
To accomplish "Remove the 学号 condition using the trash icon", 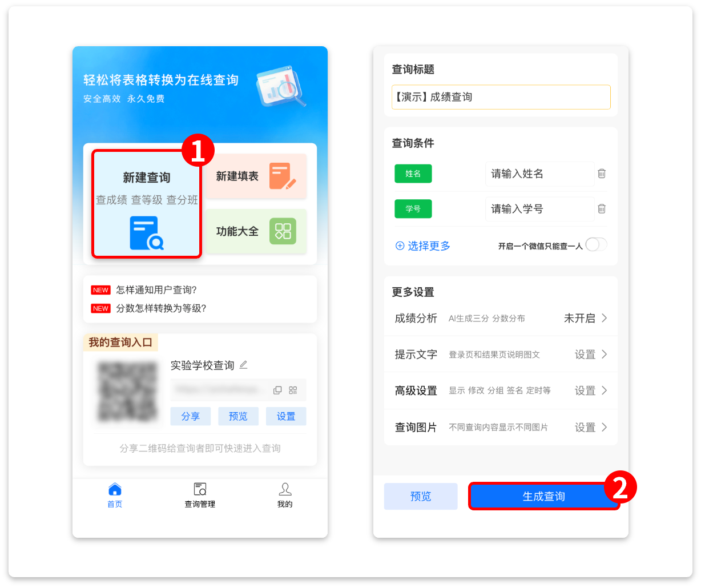I will [602, 209].
